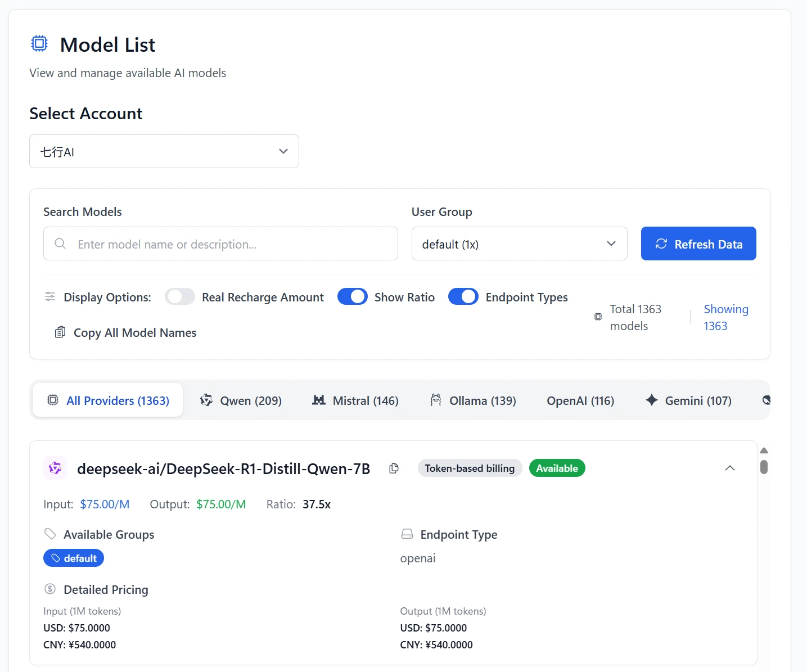This screenshot has height=672, width=807.
Task: Select the Gemini (107) tab
Action: pyautogui.click(x=689, y=400)
